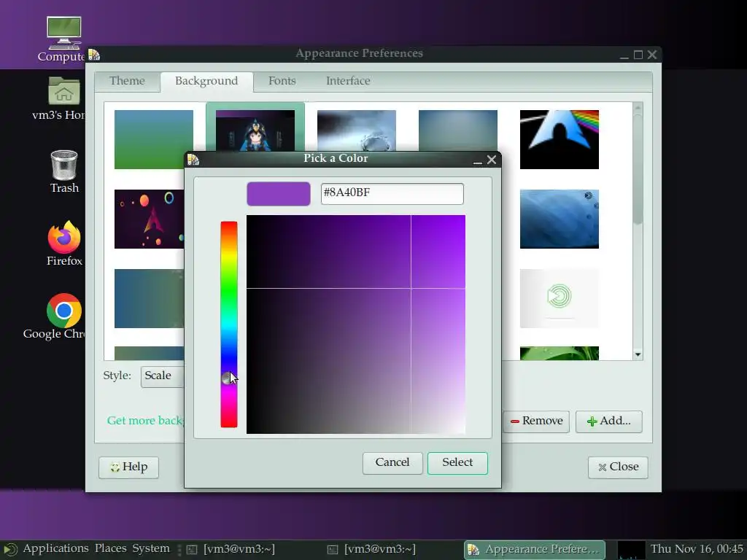Click the Pick a Color window icon
Viewport: 747px width, 560px height.
[x=193, y=159]
